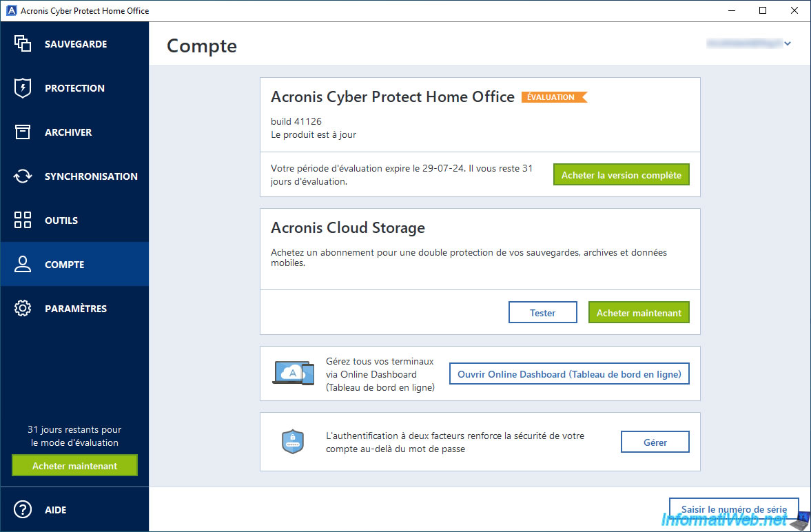
Task: Click Acheter maintenant in Cloud Storage card
Action: click(x=639, y=313)
